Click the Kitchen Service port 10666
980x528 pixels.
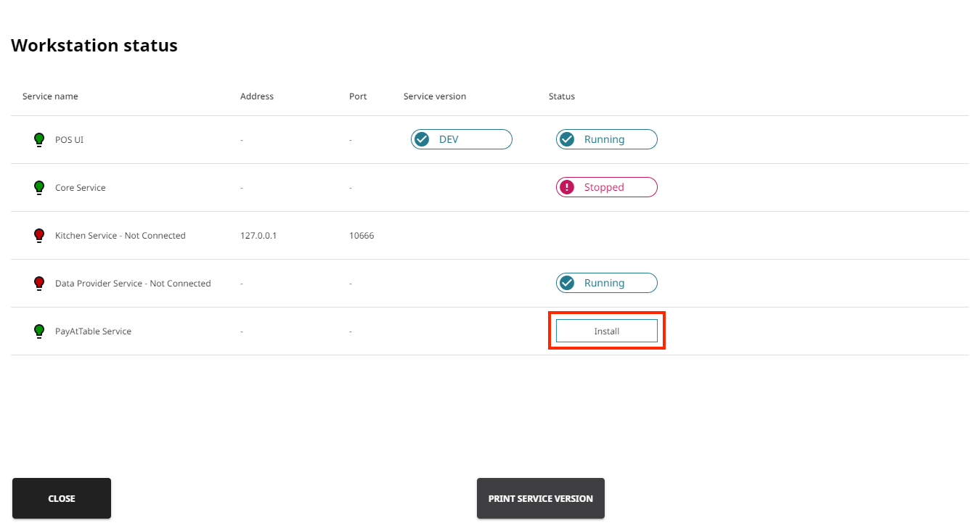(362, 236)
